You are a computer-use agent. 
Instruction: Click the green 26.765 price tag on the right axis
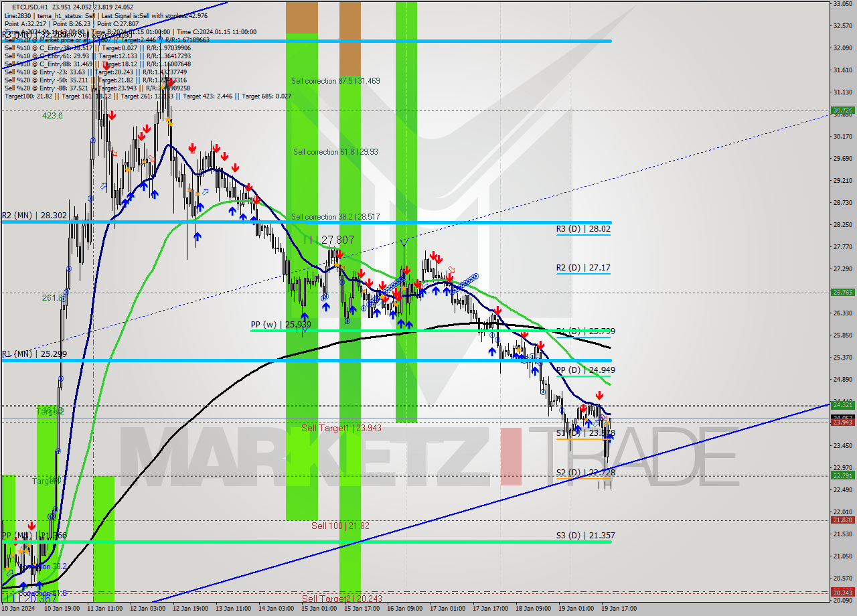(x=842, y=293)
